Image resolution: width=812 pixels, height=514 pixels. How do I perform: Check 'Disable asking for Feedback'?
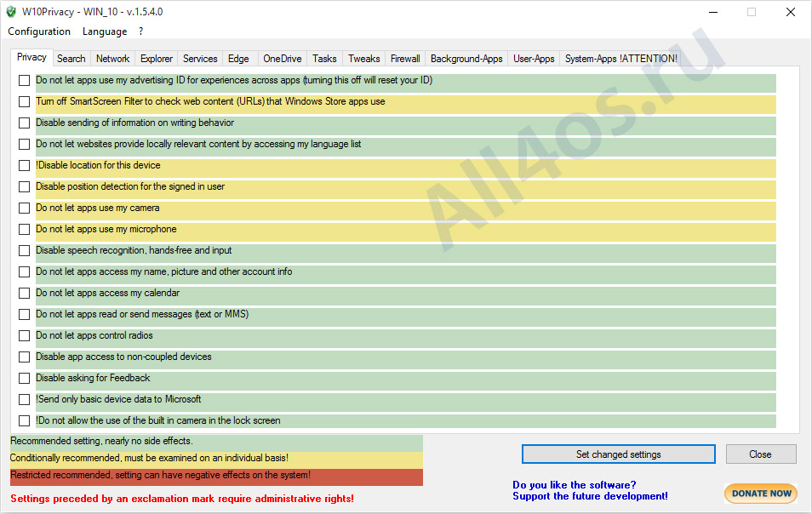tap(25, 378)
